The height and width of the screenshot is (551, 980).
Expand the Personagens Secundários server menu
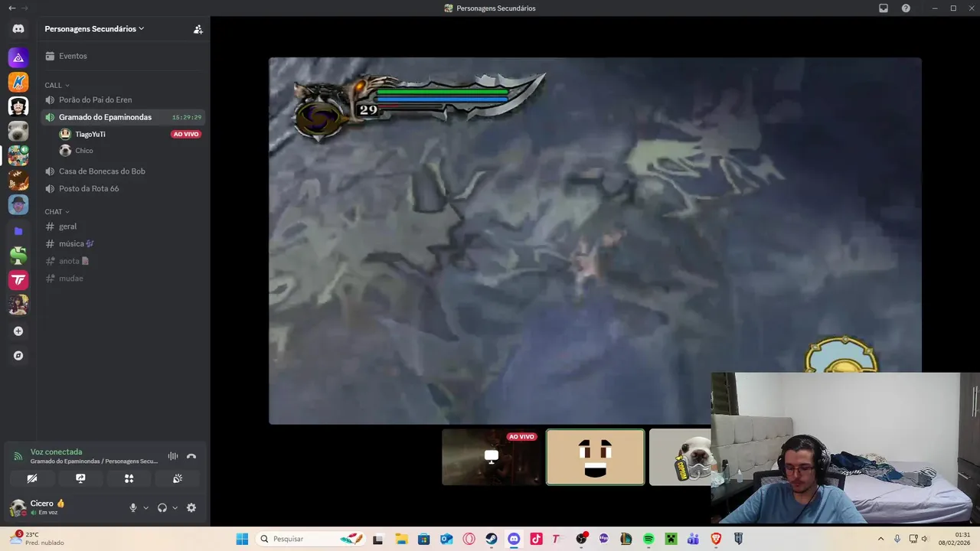(94, 29)
